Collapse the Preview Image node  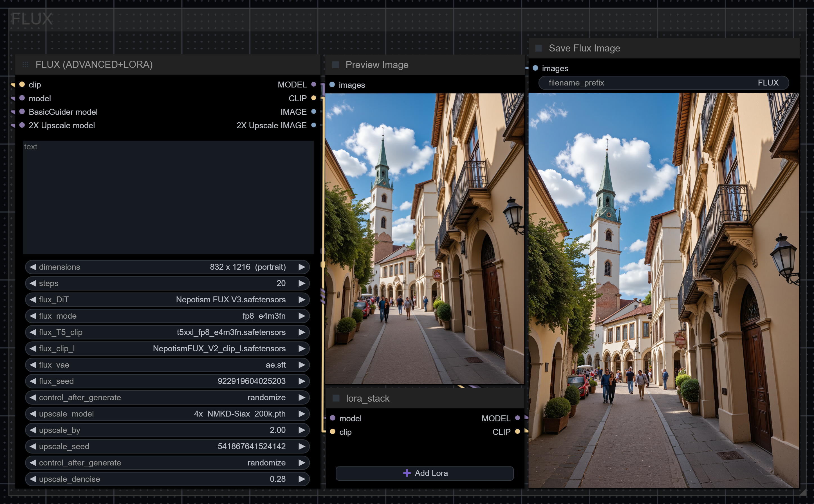[335, 65]
